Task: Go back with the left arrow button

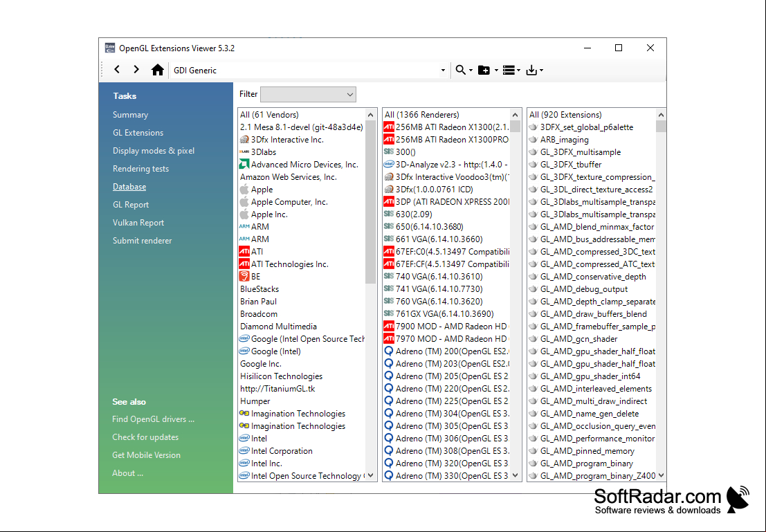Action: 117,70
